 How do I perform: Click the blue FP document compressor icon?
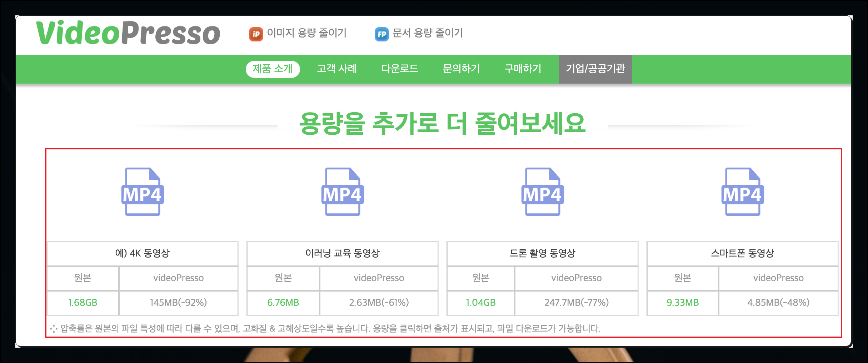[x=381, y=34]
